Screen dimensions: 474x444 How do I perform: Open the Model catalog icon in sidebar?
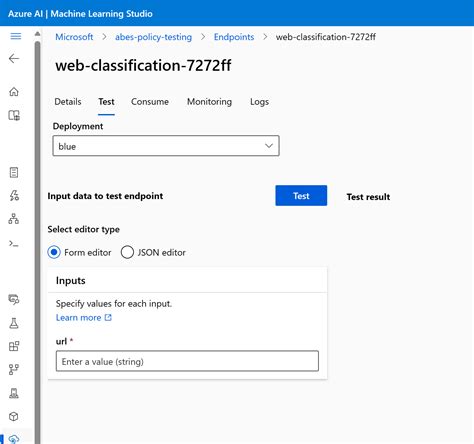coord(14,115)
